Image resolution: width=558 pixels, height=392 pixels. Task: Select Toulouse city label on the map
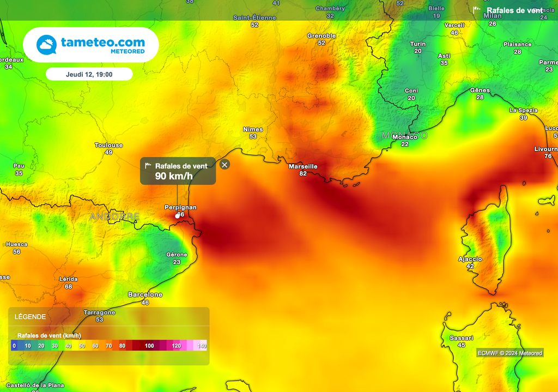coord(108,146)
